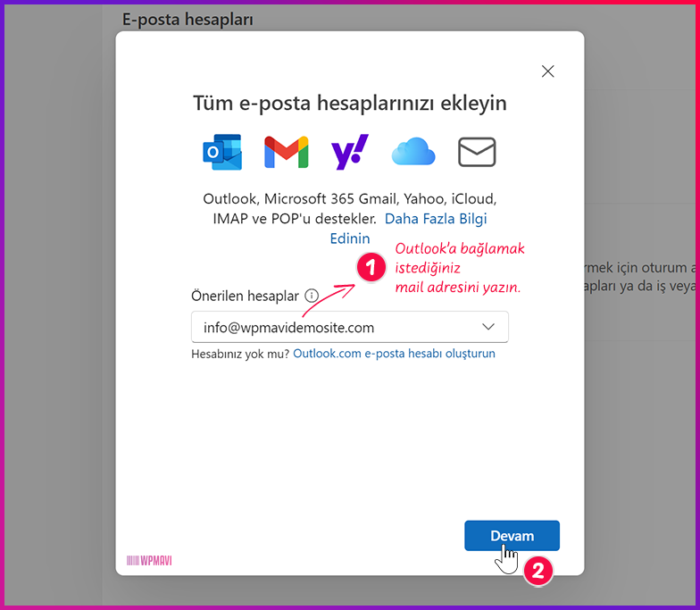This screenshot has height=610, width=700.
Task: Click the Hesabınız yok mu? text
Action: point(240,354)
